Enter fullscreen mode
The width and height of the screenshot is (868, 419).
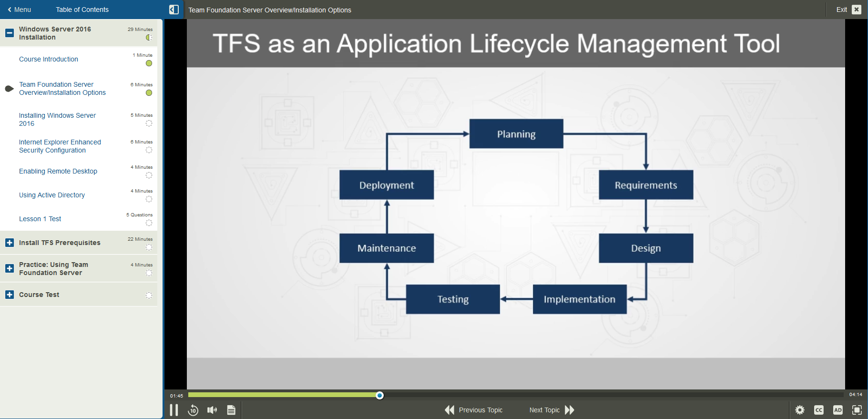[857, 410]
